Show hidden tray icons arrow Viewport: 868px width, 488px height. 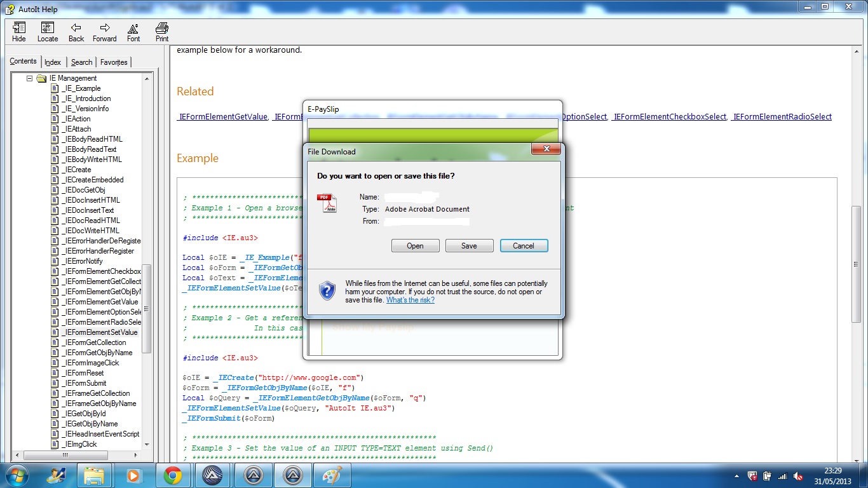736,476
